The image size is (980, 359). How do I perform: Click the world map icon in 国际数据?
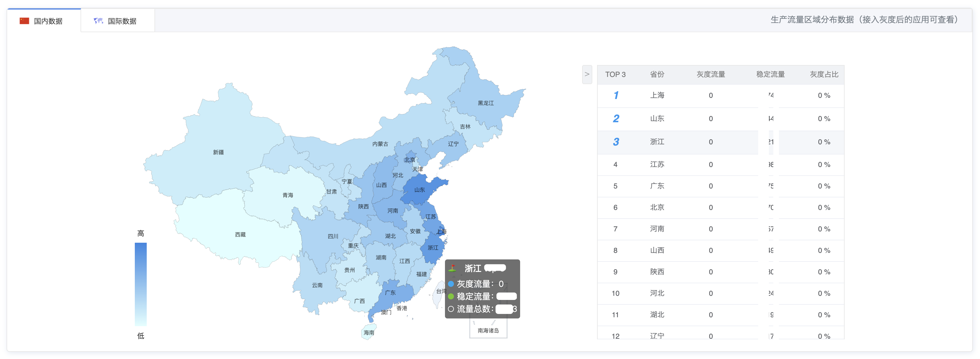[x=98, y=21]
